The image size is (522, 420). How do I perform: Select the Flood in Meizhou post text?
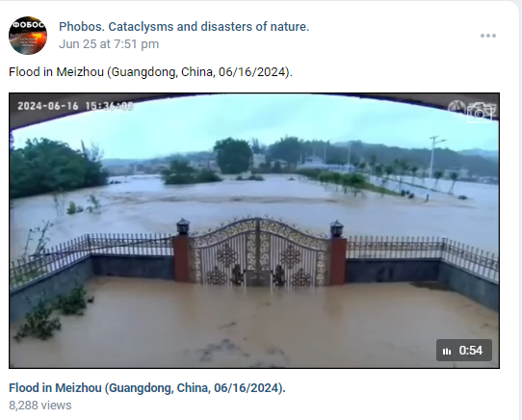(x=150, y=72)
